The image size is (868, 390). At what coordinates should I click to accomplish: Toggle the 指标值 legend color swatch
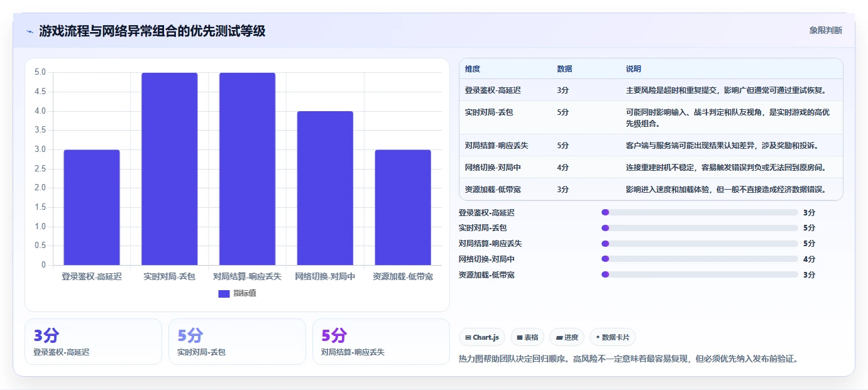coord(224,293)
